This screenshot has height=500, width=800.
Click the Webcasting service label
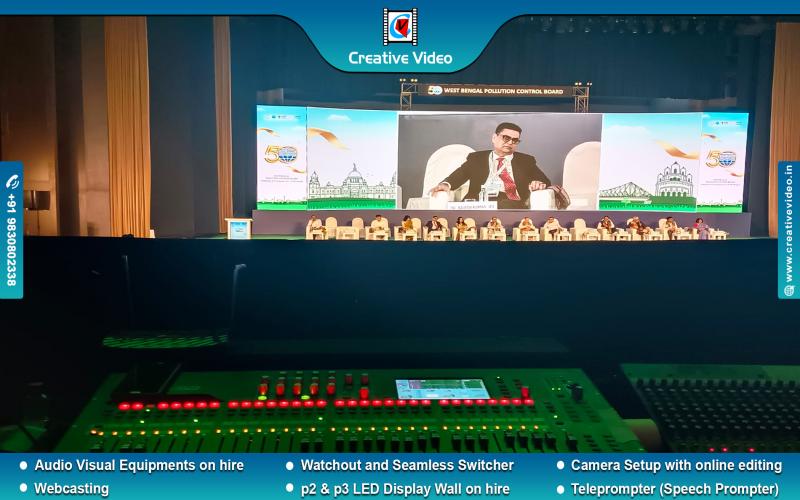(x=72, y=489)
